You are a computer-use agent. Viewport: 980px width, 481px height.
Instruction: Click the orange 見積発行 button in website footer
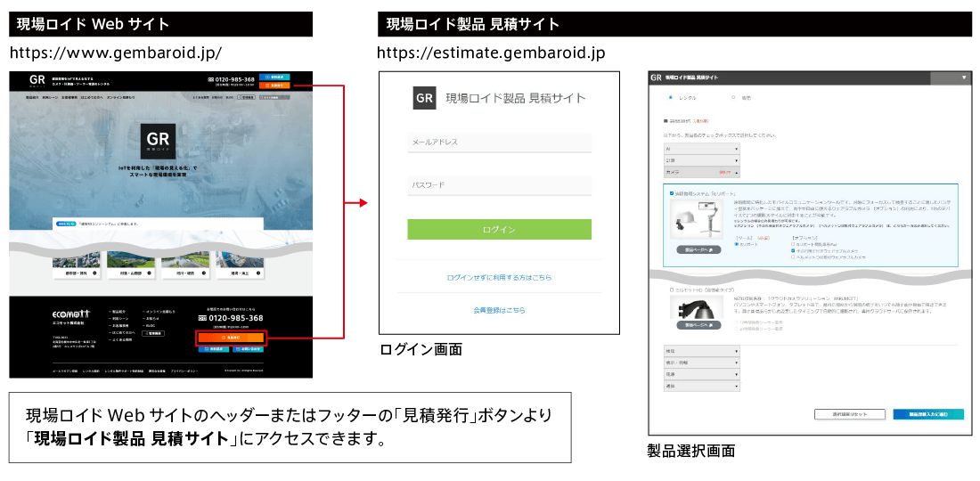[x=230, y=338]
